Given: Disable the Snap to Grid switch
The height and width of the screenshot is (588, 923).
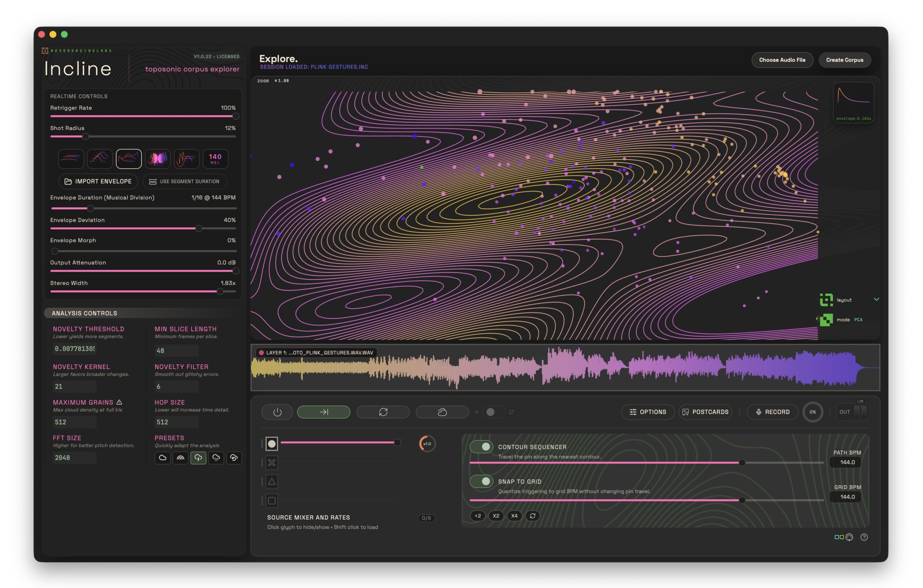Looking at the screenshot, I should [481, 481].
